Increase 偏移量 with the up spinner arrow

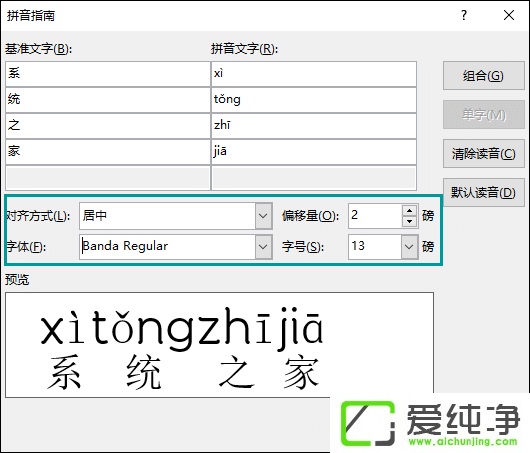point(410,210)
